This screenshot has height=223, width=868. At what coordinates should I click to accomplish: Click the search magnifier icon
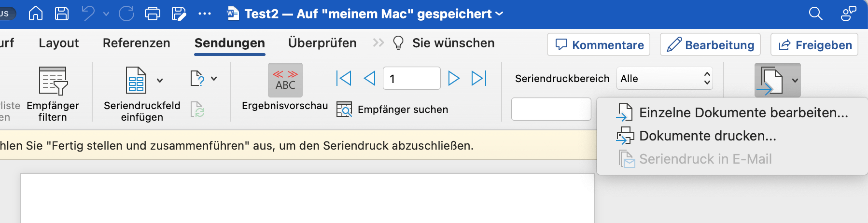click(x=815, y=14)
